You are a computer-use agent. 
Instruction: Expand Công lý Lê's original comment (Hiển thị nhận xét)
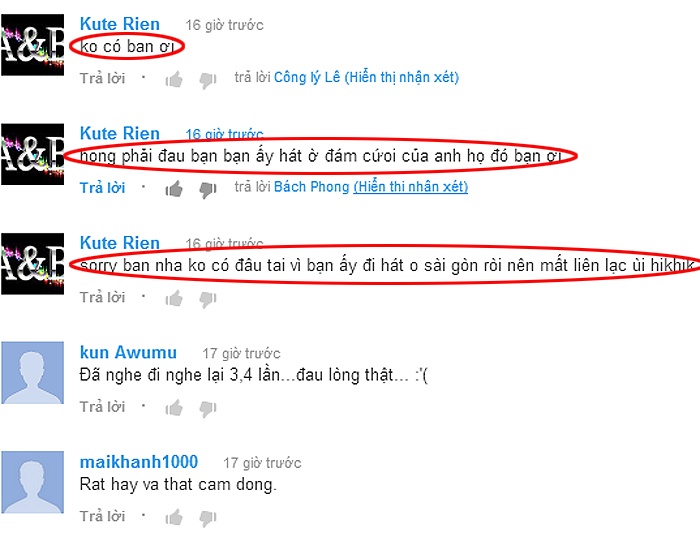coord(401,78)
